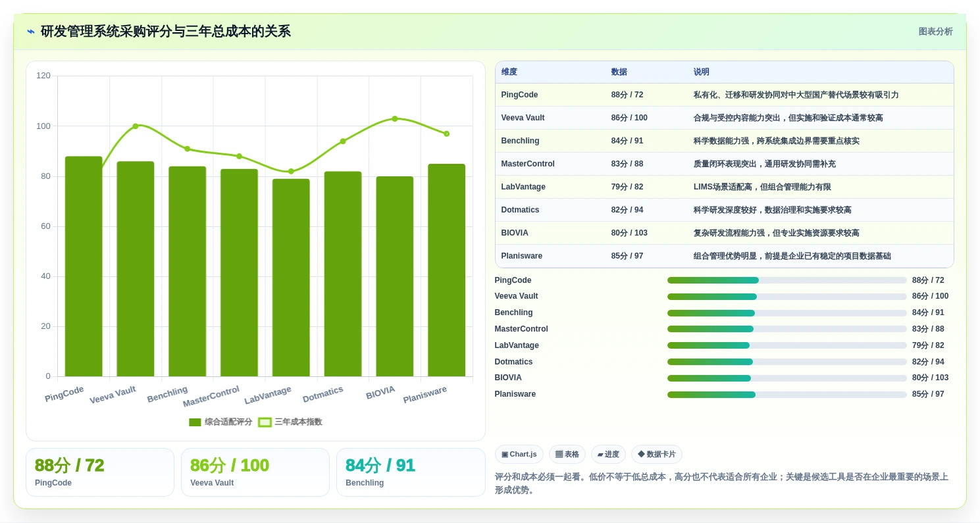This screenshot has height=523, width=980.
Task: Click the 85分 / 97 value beside Planisware progress bar
Action: tap(928, 395)
